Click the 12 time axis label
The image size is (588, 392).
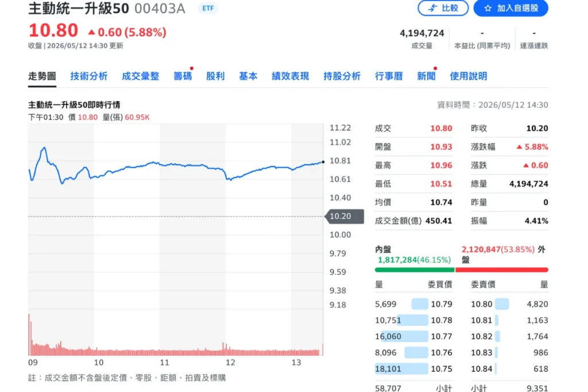[x=230, y=362]
